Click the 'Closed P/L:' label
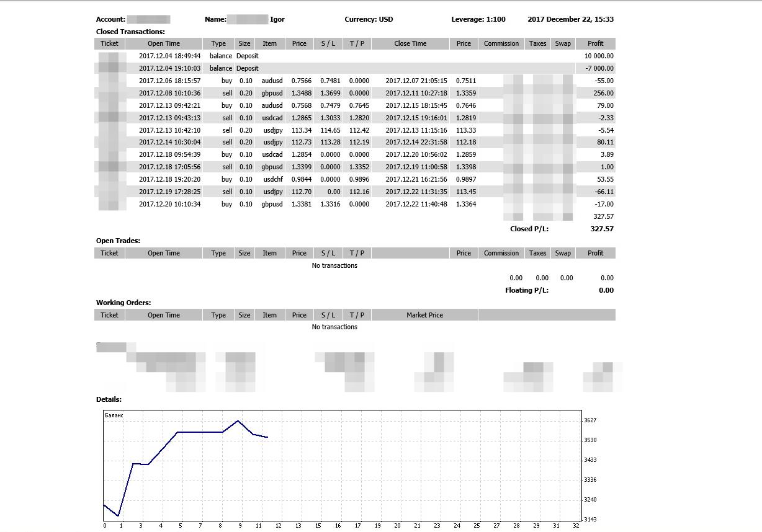This screenshot has height=532, width=762. [529, 229]
